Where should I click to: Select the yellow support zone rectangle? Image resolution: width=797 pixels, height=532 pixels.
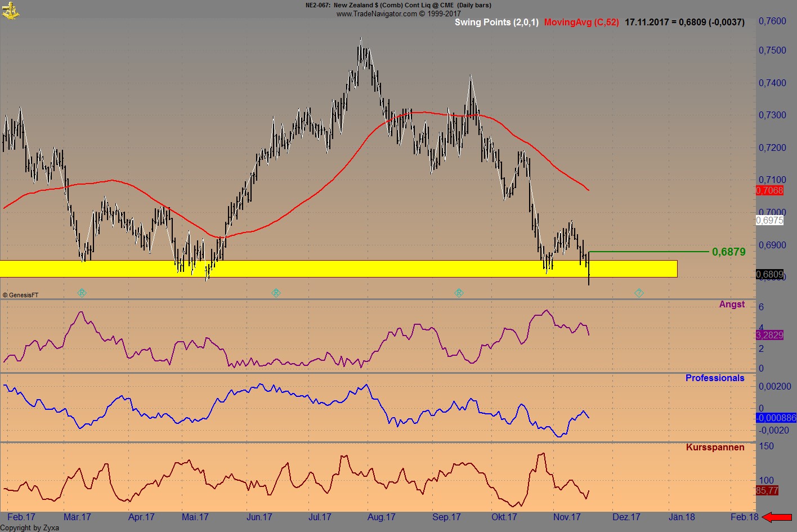click(x=338, y=269)
